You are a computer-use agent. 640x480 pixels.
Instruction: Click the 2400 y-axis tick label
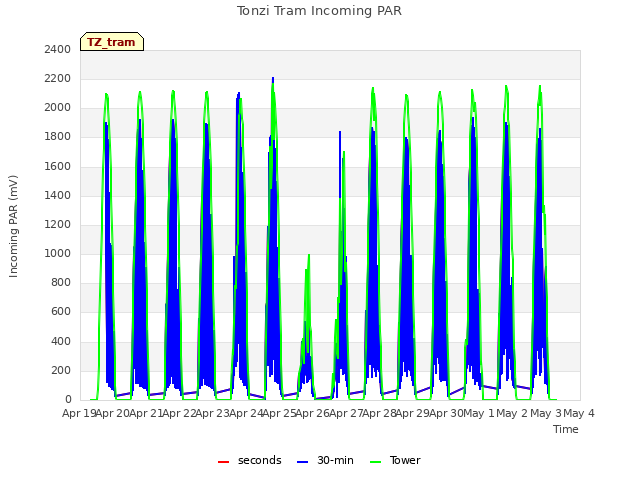[x=58, y=49]
